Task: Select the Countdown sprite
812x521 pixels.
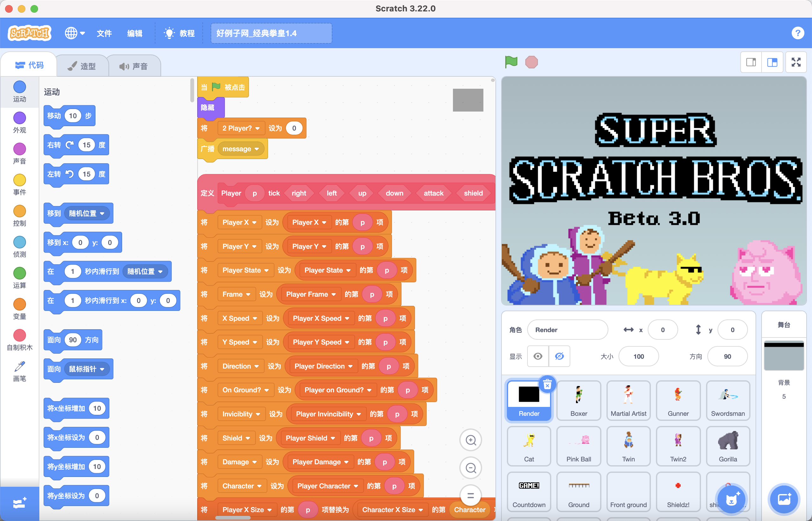Action: [x=529, y=492]
